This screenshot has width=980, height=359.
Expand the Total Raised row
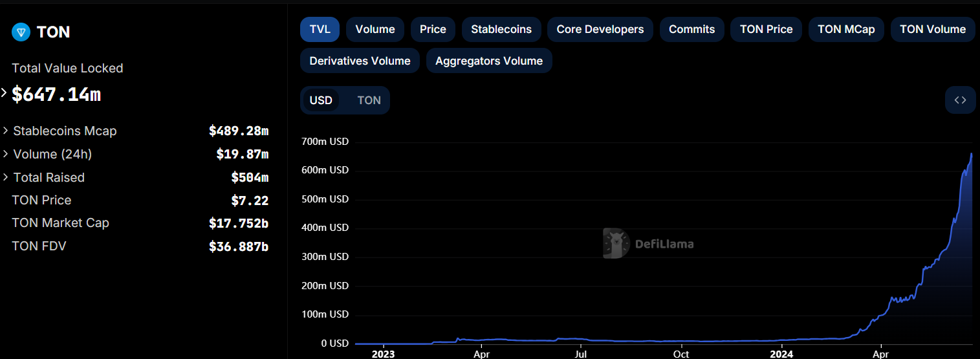pyautogui.click(x=6, y=177)
